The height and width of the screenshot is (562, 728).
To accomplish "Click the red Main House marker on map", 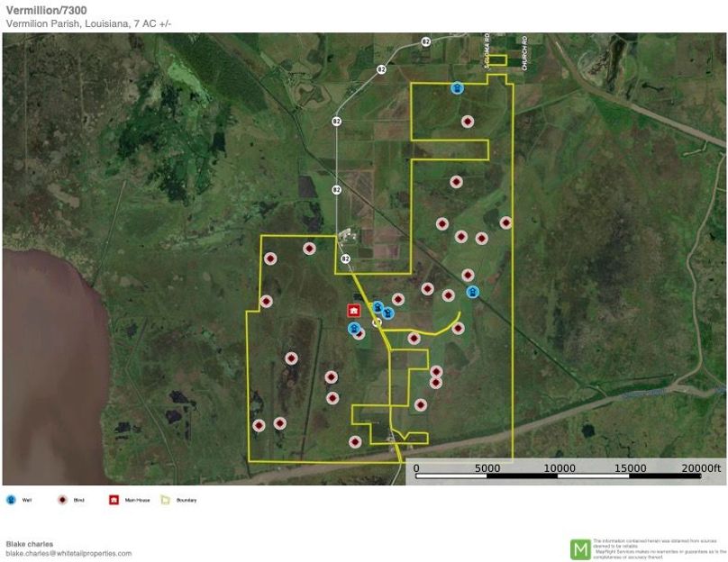I will pos(354,311).
